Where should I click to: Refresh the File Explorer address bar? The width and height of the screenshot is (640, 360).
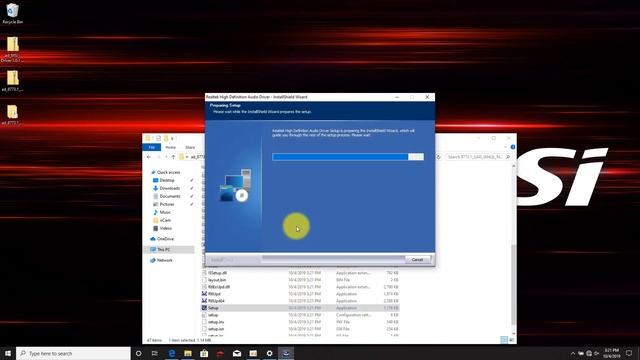[x=439, y=157]
